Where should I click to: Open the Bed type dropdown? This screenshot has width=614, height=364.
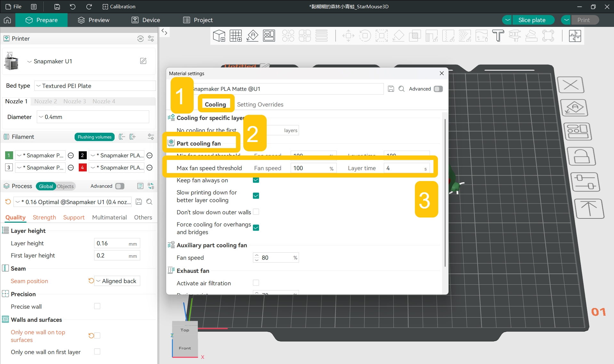click(95, 86)
